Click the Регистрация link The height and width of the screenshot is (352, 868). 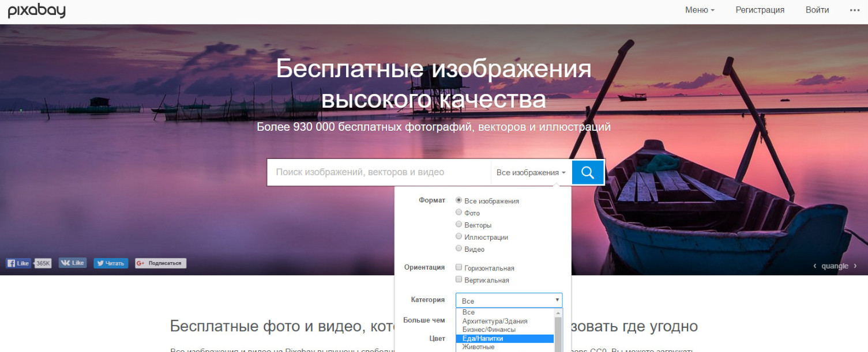[760, 10]
